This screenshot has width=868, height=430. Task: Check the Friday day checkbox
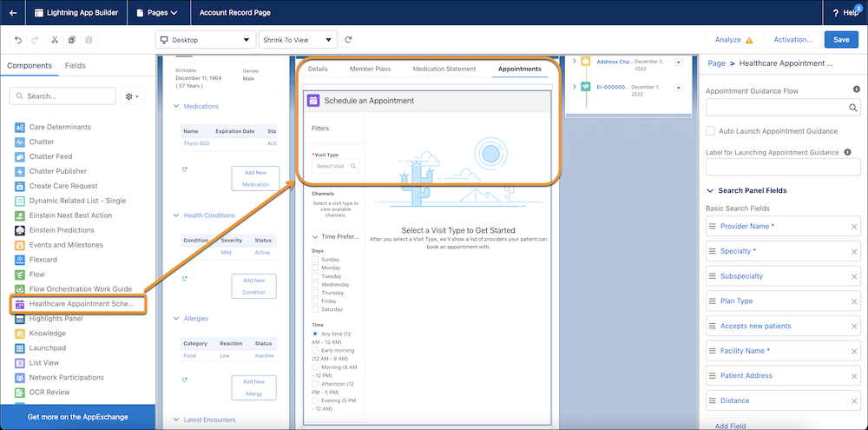(x=315, y=301)
